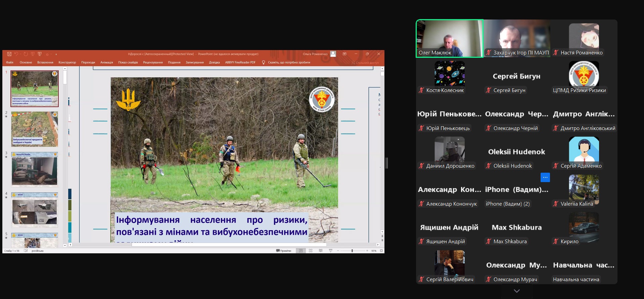
Task: Switch to Reading View in status bar
Action: click(x=321, y=251)
